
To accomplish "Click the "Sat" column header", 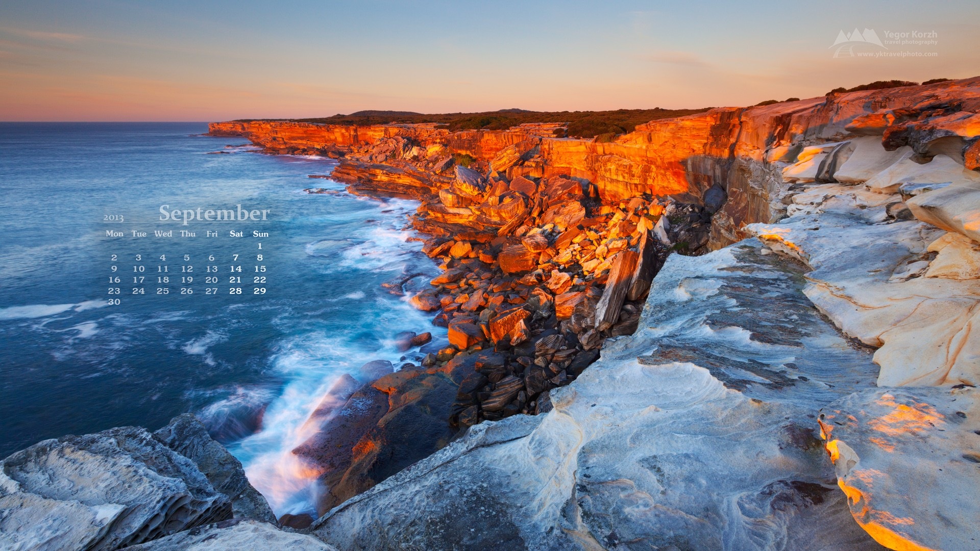I will (x=236, y=234).
